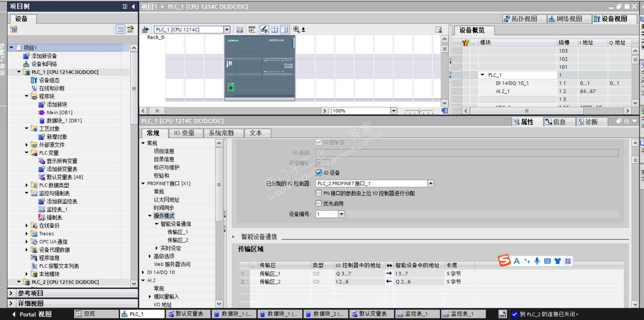This screenshot has width=644, height=320.
Task: Uncheck the IO 设备 checkbox
Action: tap(318, 173)
